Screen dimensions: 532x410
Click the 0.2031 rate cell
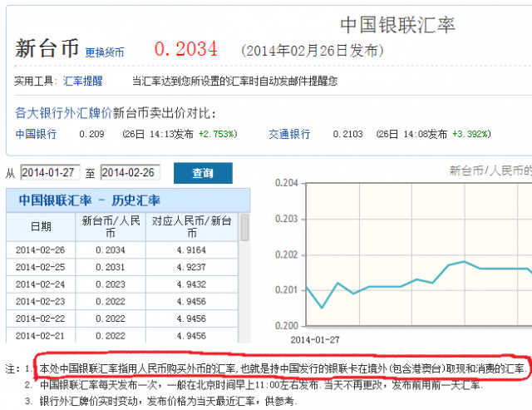pos(111,267)
